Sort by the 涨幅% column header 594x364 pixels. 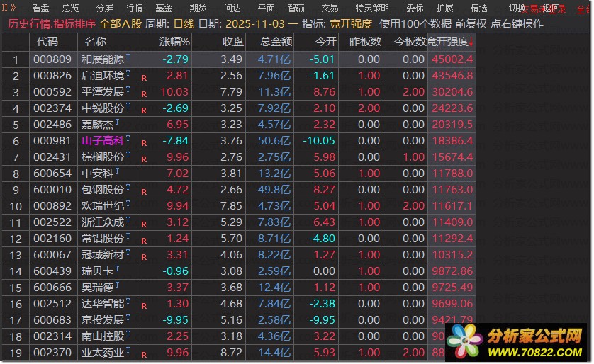pos(174,42)
